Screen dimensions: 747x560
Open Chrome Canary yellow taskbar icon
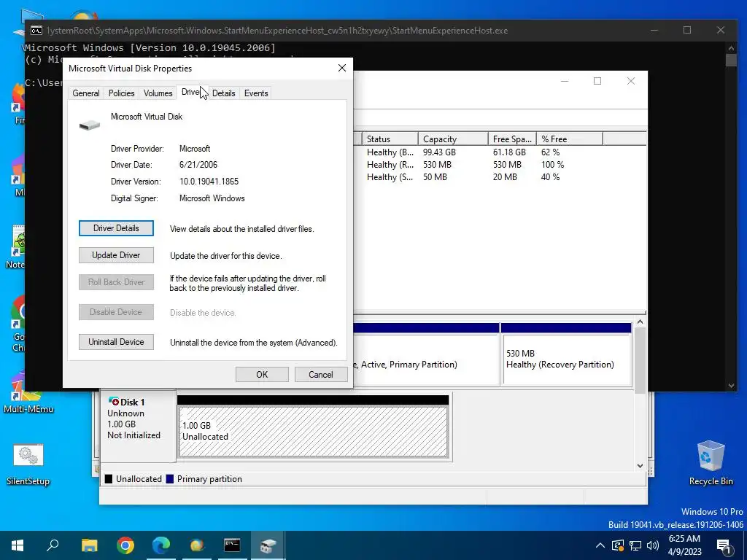tap(197, 545)
